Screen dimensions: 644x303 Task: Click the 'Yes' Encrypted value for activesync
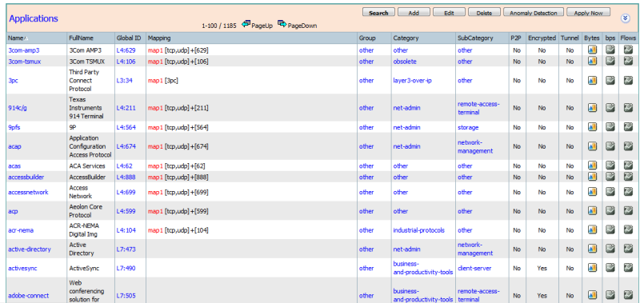pos(542,268)
